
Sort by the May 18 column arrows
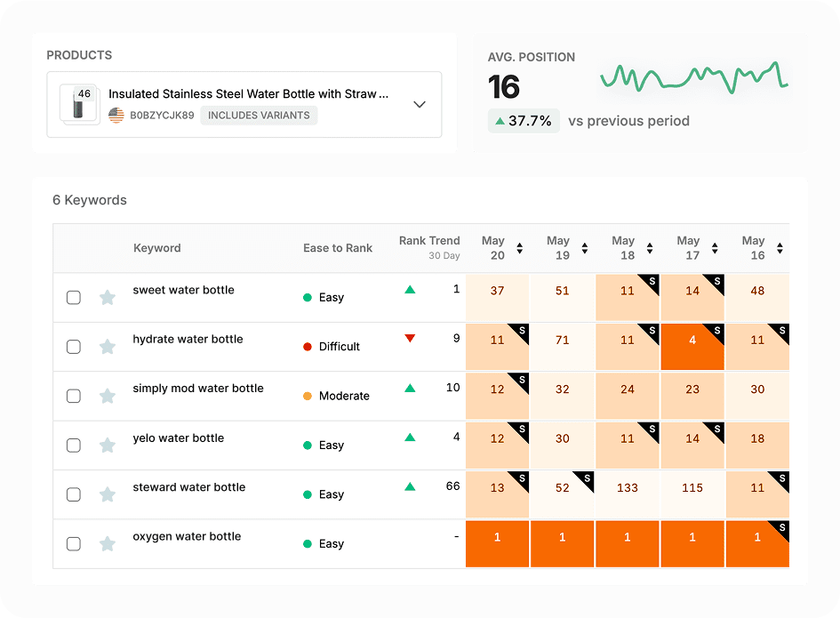(650, 248)
